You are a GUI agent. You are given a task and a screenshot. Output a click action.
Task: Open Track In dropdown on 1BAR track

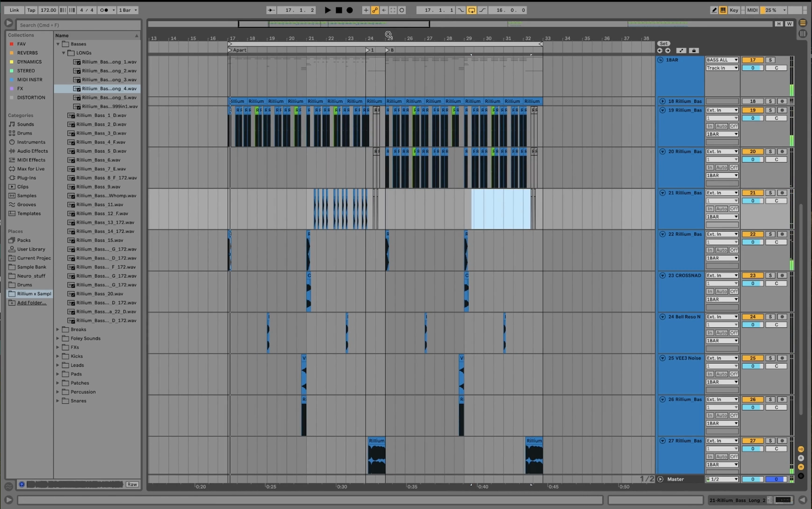722,68
